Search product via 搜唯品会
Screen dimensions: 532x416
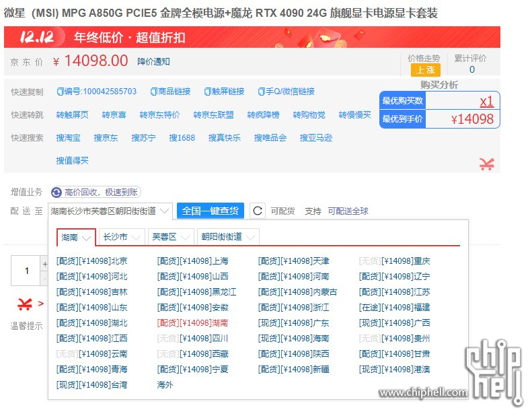[270, 137]
